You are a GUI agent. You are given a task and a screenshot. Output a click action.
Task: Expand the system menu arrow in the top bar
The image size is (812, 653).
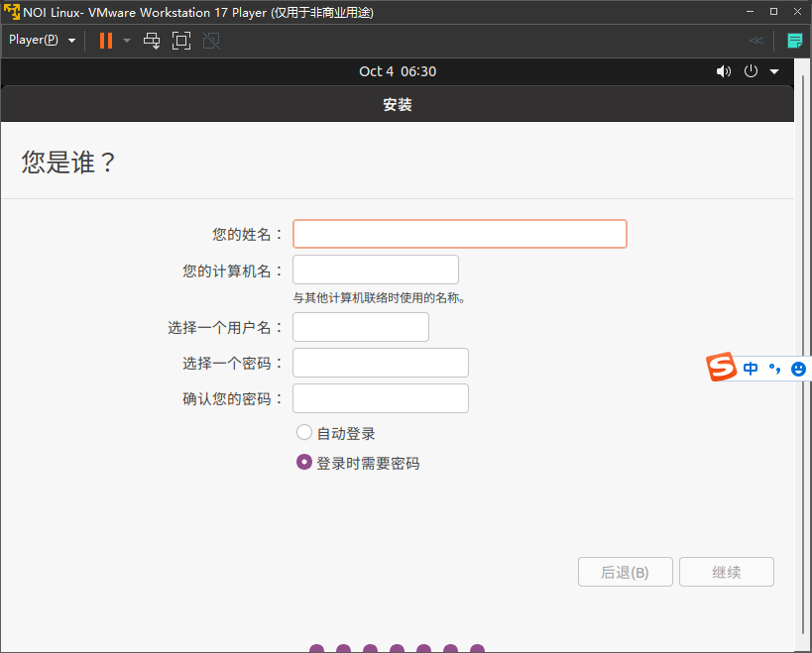(x=774, y=71)
